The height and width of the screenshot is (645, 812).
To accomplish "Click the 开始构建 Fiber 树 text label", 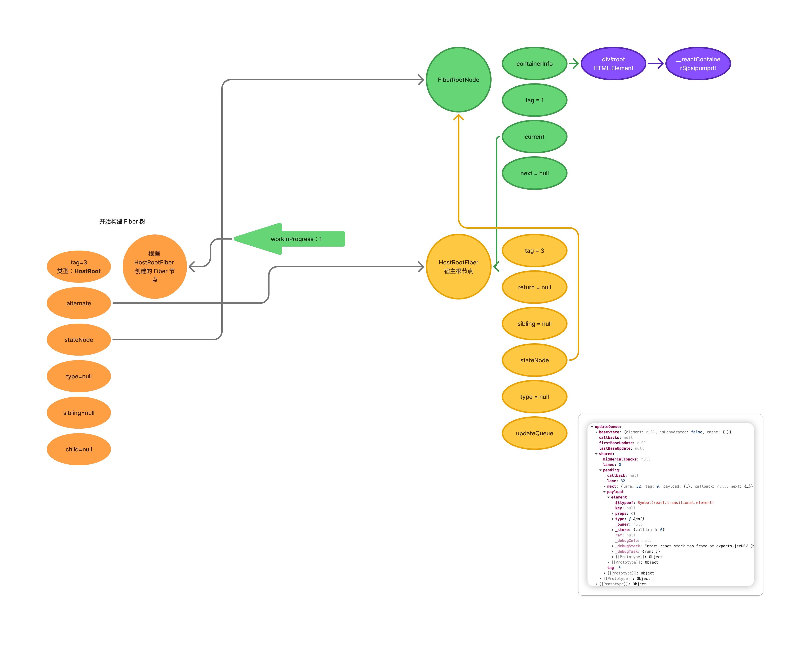I will click(122, 221).
